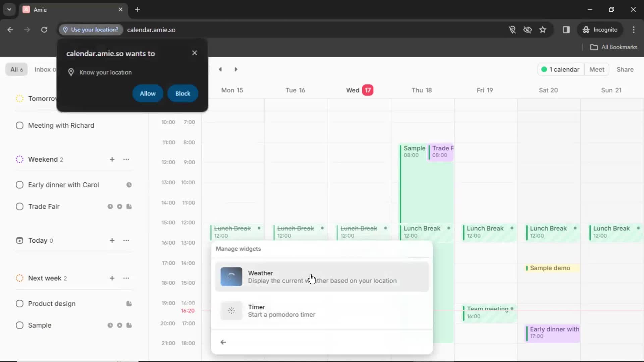Click the back arrow icon in widget panel
Image resolution: width=644 pixels, height=362 pixels.
(223, 342)
